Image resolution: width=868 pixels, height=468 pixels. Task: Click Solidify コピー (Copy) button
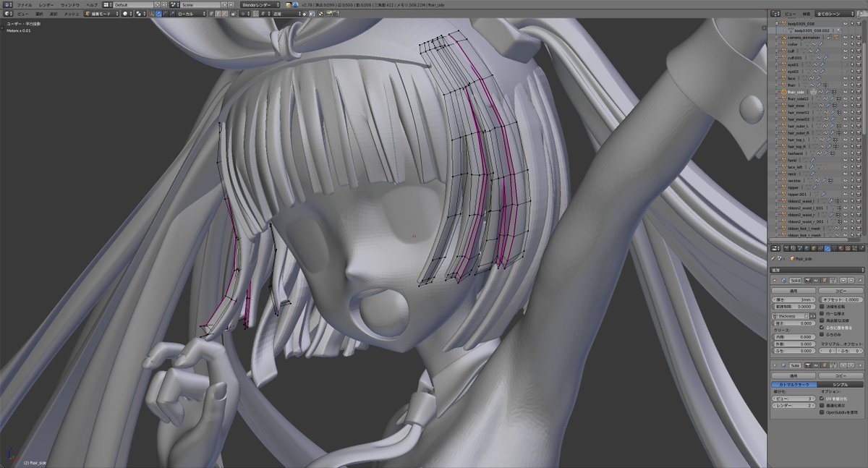[x=841, y=291]
